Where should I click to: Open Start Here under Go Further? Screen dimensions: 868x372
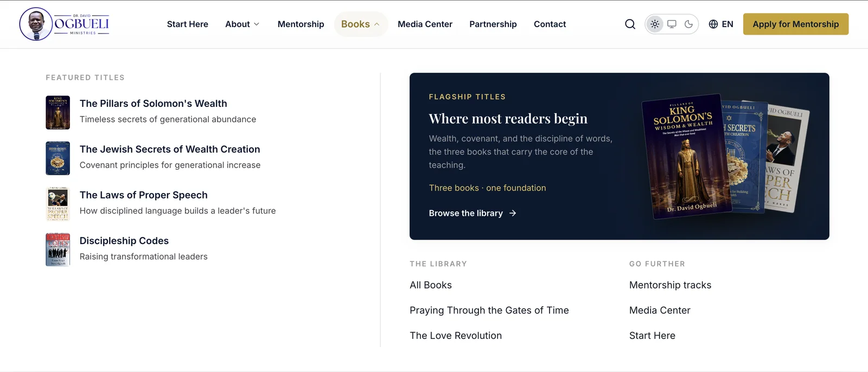pos(652,336)
